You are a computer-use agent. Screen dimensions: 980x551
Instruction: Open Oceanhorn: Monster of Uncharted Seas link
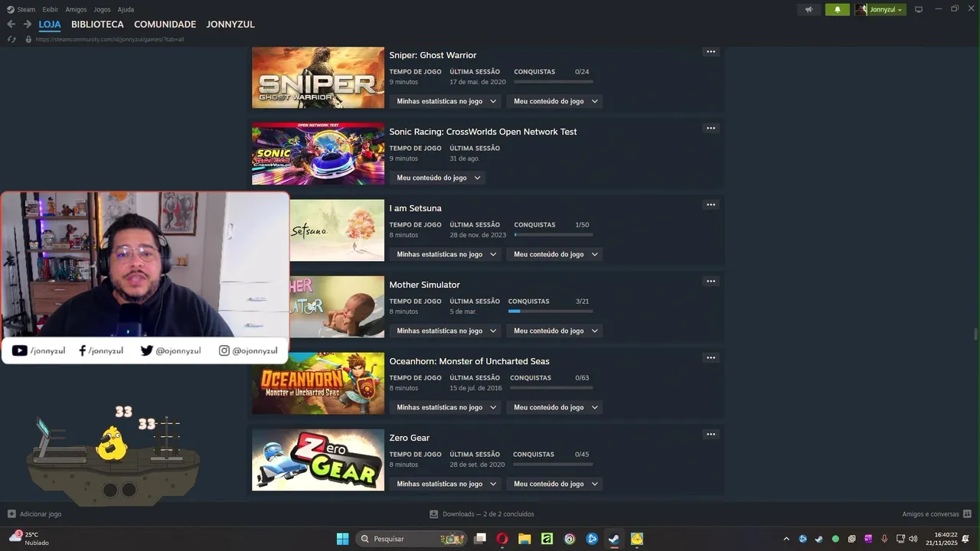tap(469, 361)
